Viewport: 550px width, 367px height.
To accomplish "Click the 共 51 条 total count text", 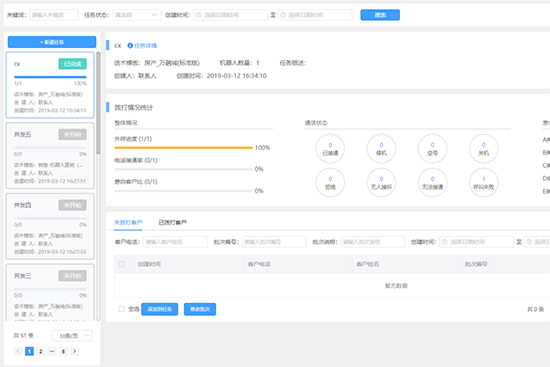I will (24, 336).
